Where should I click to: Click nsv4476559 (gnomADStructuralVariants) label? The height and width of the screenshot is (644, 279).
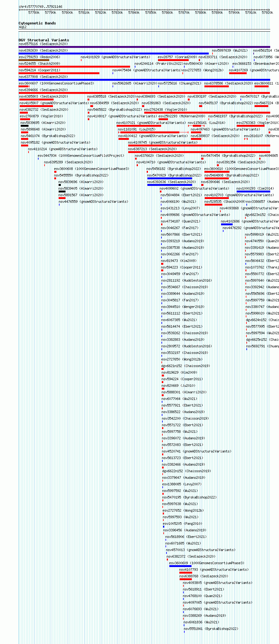[x=93, y=202]
